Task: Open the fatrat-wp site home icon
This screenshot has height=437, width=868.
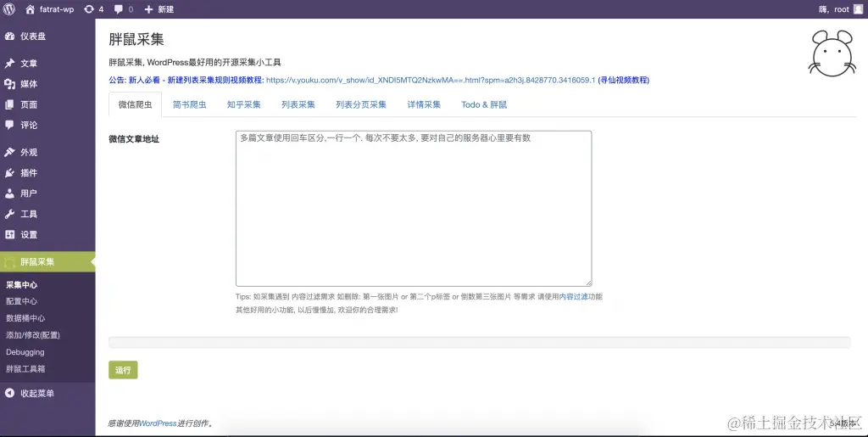Action: pos(30,8)
